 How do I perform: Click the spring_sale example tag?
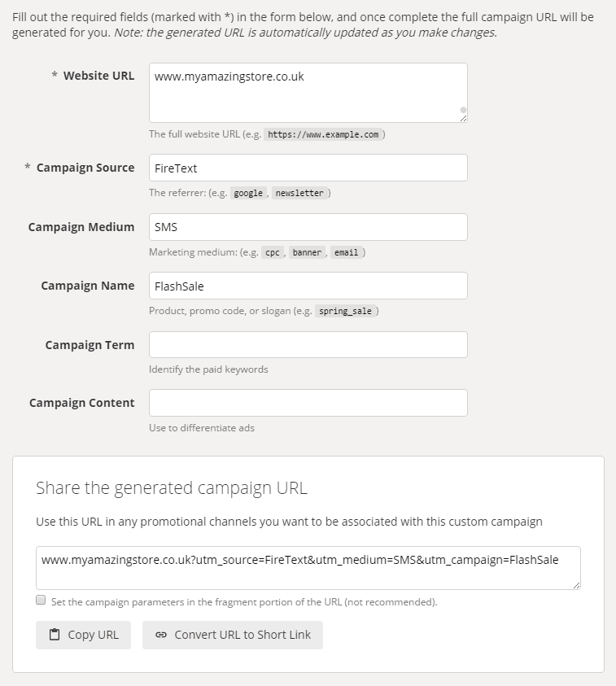tap(346, 311)
